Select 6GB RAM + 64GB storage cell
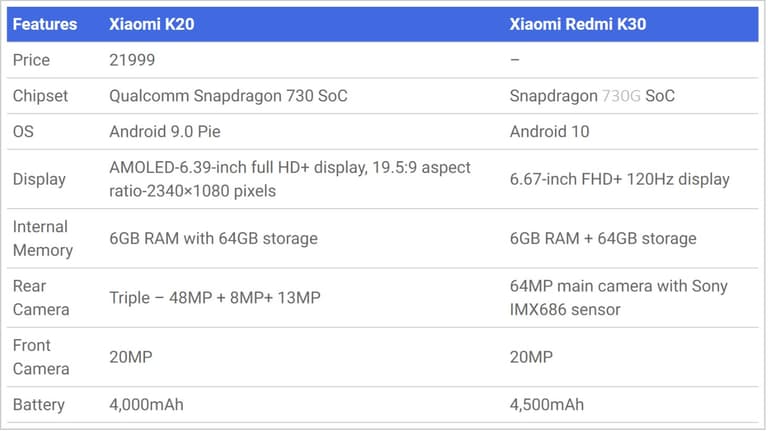Screen dimensions: 768x431 tap(603, 238)
